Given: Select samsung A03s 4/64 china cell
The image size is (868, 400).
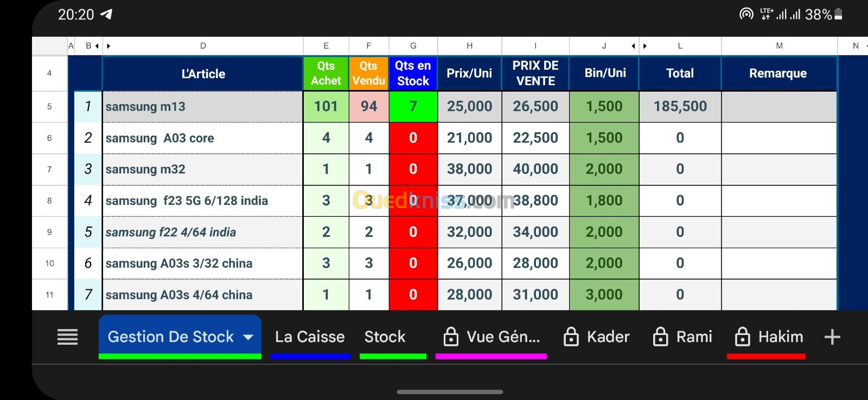Looking at the screenshot, I should pyautogui.click(x=203, y=295).
